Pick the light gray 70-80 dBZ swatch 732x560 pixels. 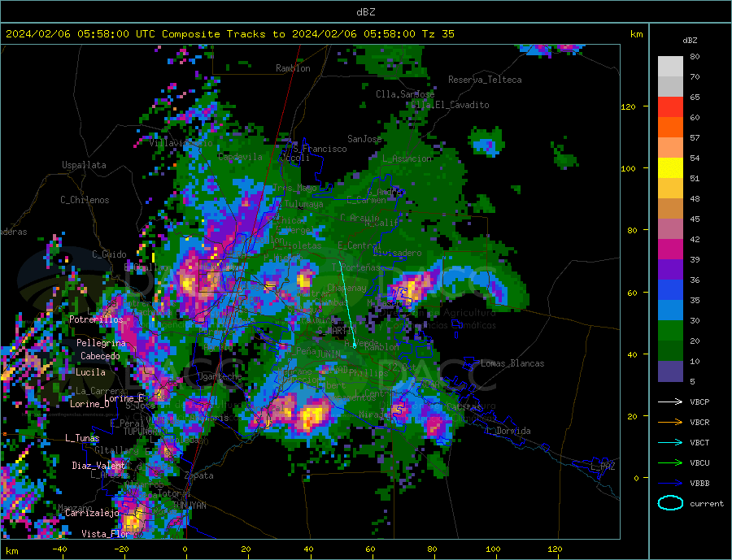[x=670, y=67]
